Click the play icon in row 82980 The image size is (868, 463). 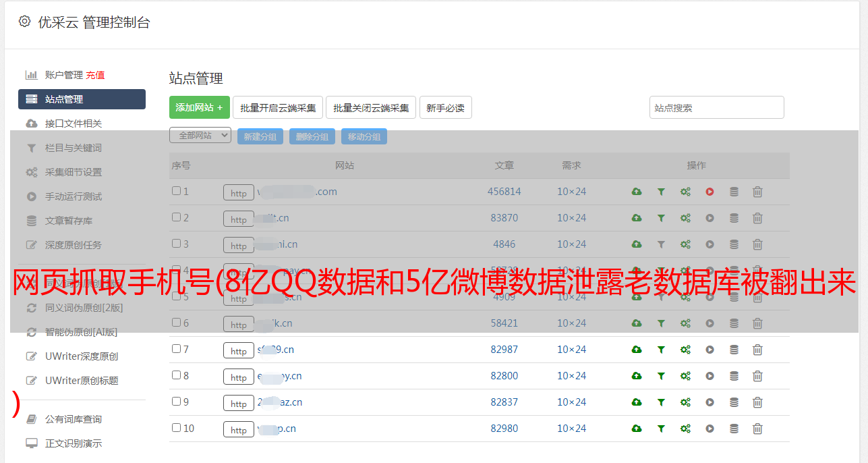[x=710, y=429]
